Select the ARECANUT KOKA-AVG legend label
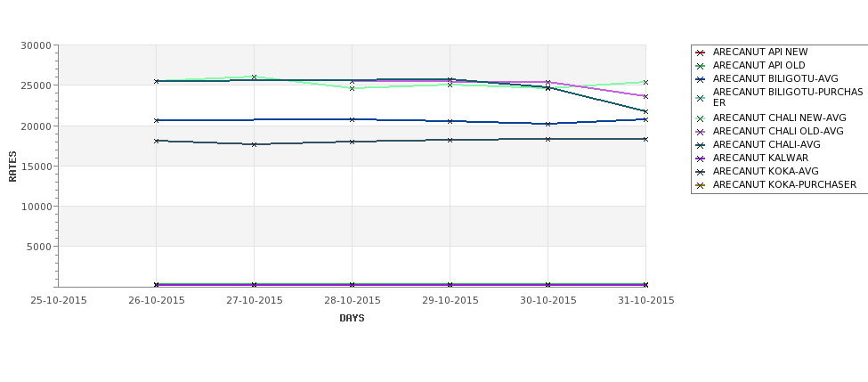The image size is (868, 382). 766,171
